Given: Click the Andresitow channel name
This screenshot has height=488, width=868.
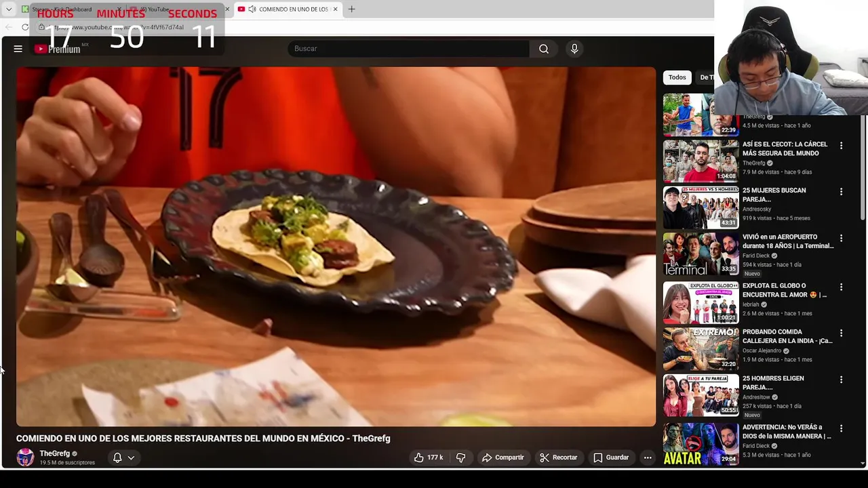Looking at the screenshot, I should coord(757,397).
